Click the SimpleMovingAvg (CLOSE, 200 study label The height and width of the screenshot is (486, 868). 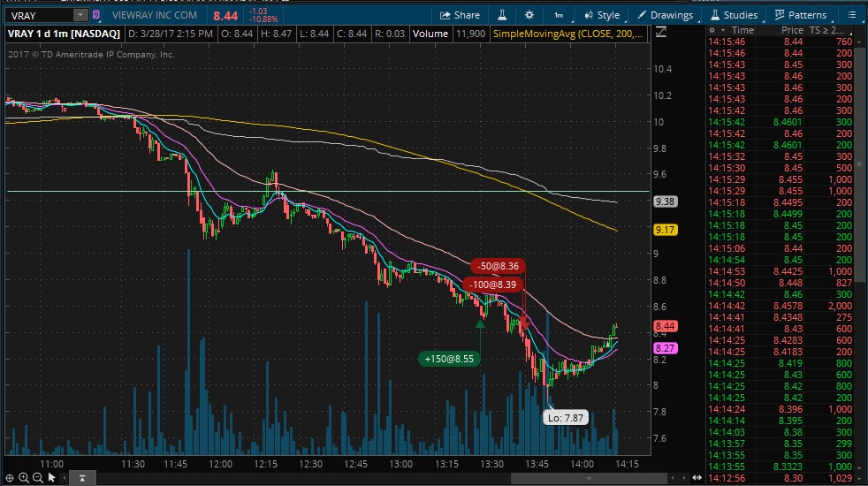[567, 34]
